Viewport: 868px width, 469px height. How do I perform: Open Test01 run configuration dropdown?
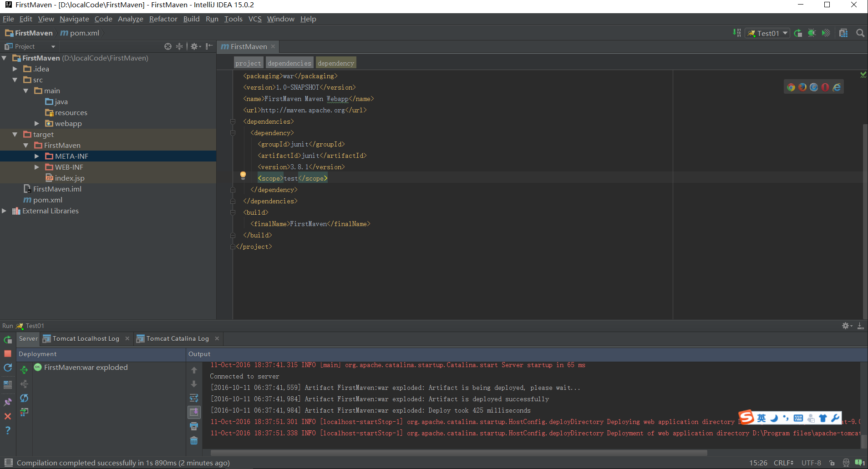click(766, 33)
